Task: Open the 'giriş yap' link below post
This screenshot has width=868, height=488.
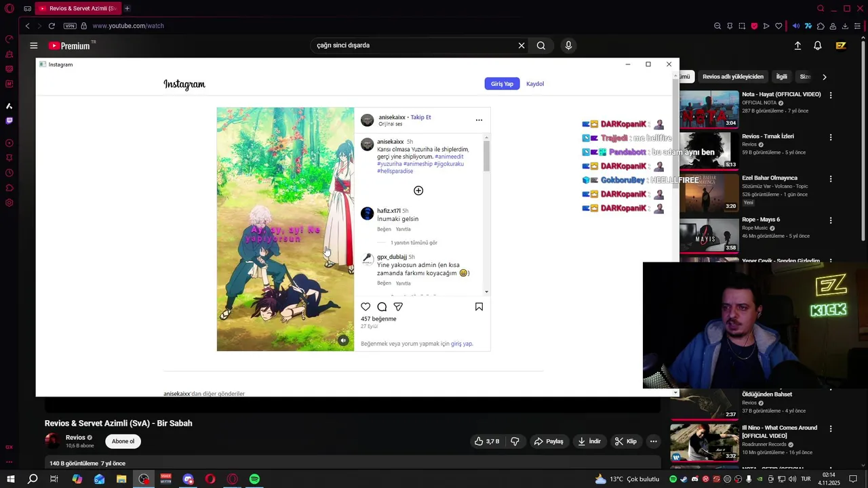Action: (x=462, y=344)
